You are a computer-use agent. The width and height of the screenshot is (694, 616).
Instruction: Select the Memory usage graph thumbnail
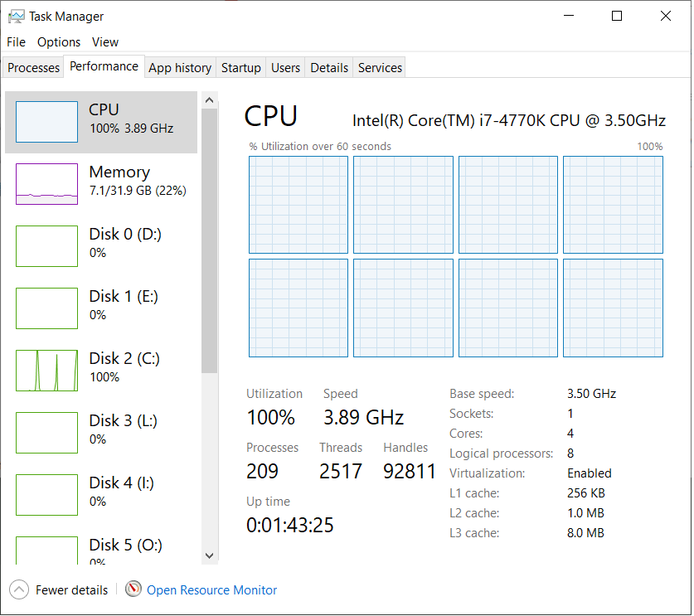point(47,185)
